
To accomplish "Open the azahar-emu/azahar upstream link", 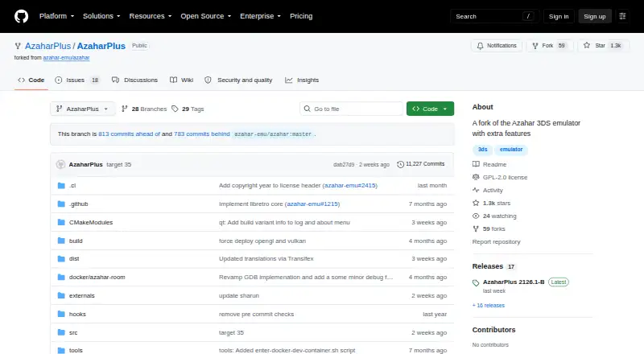I will (x=66, y=58).
